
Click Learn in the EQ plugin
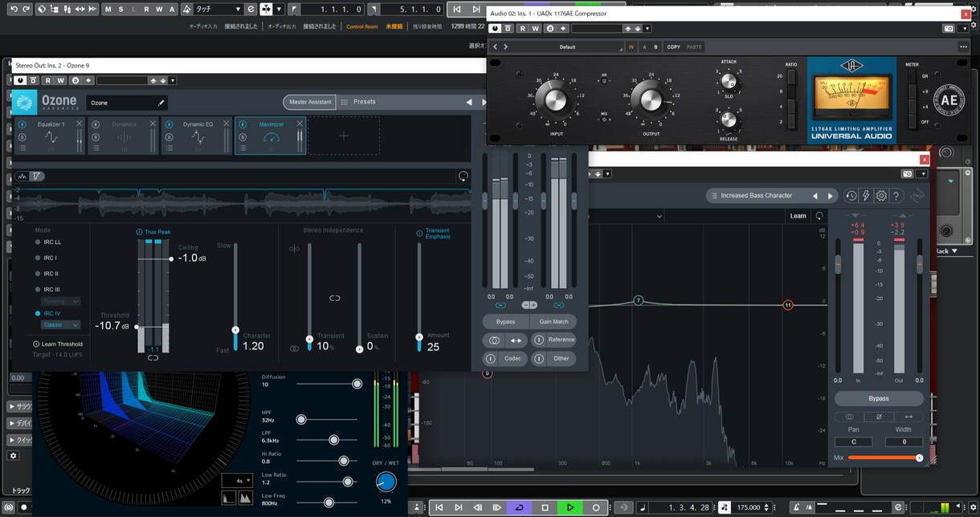tap(798, 216)
